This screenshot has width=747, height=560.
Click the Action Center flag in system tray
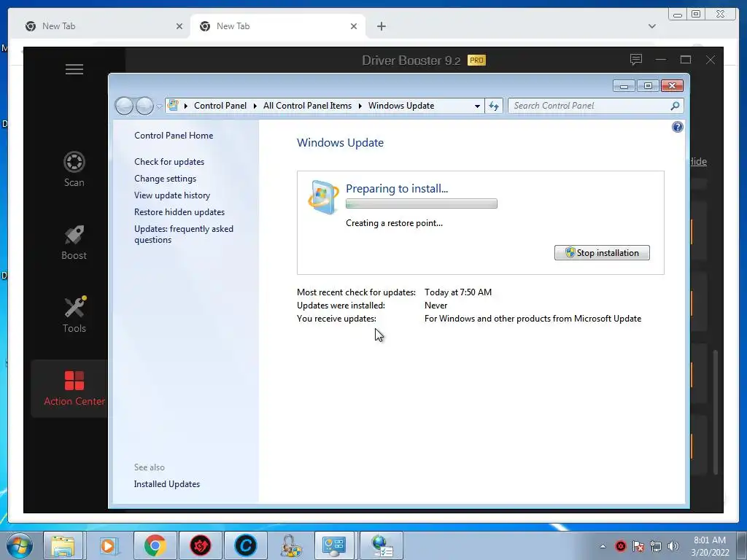pos(638,546)
